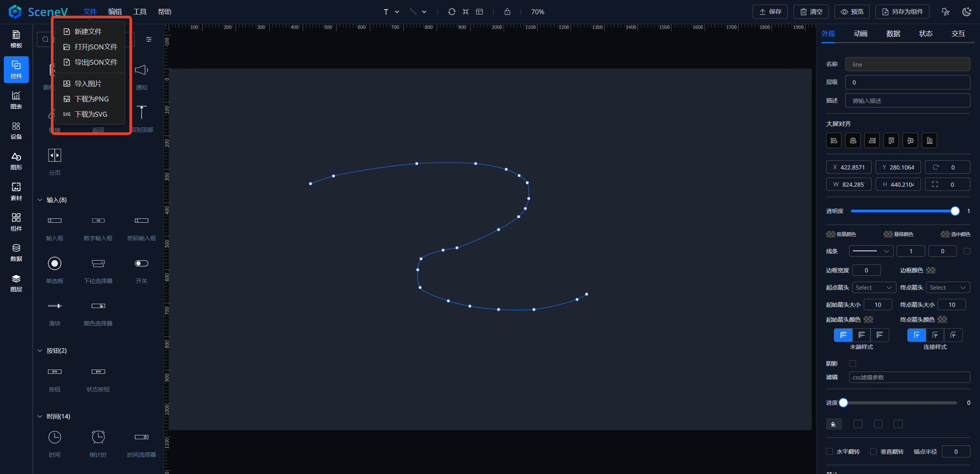
Task: Click the 保存 save button
Action: (x=770, y=12)
